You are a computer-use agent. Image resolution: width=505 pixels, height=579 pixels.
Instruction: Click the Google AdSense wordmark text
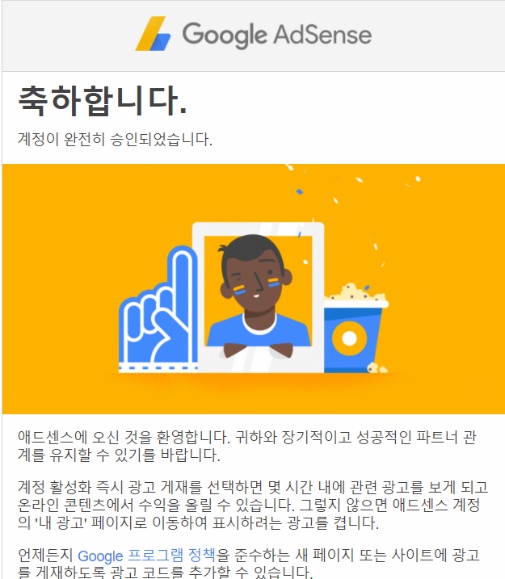(277, 34)
